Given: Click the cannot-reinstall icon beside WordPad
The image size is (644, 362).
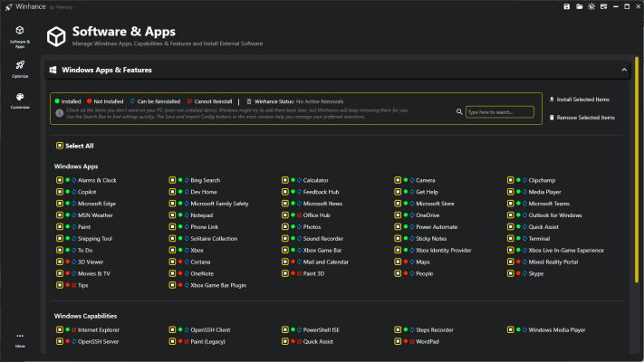Looking at the screenshot, I should (x=412, y=341).
